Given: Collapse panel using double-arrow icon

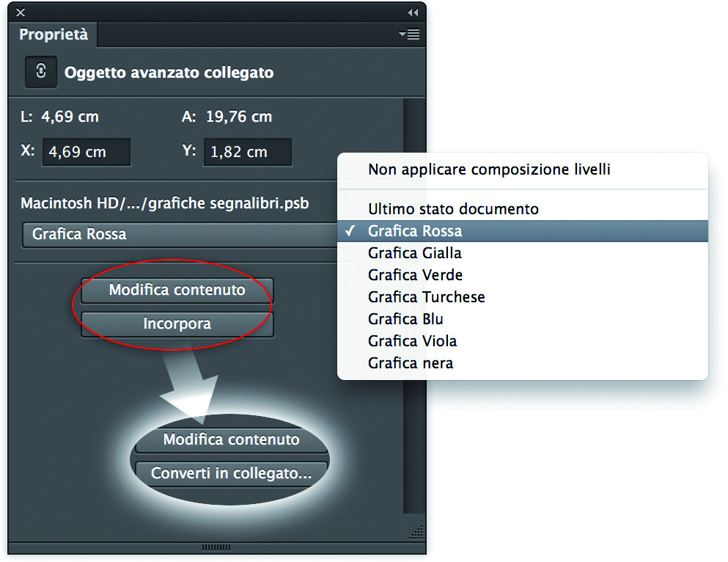Looking at the screenshot, I should (413, 12).
